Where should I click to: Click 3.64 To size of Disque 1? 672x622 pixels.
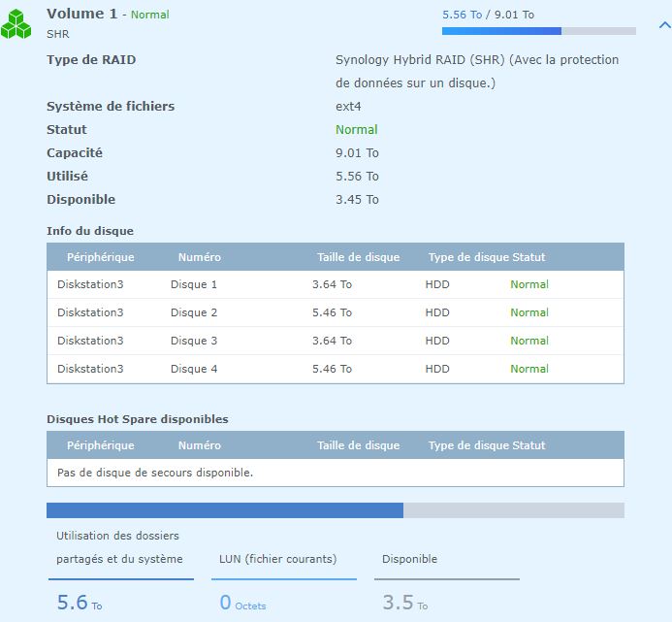click(332, 284)
